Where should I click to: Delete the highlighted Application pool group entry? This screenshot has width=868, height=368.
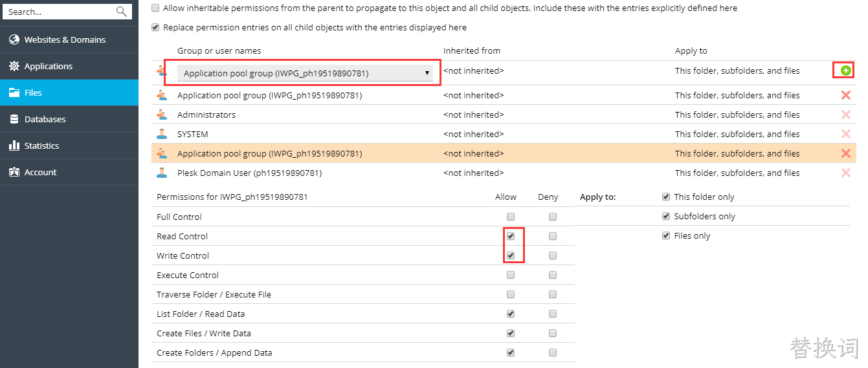click(845, 153)
